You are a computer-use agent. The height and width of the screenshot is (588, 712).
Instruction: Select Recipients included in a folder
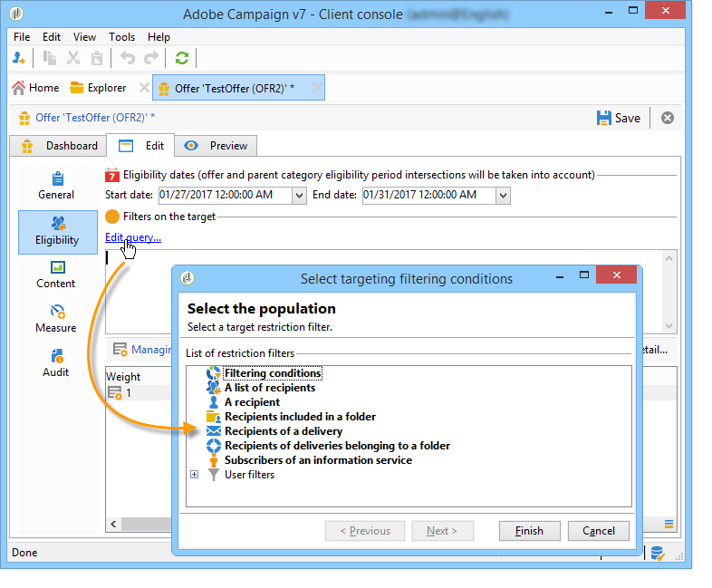(x=300, y=417)
